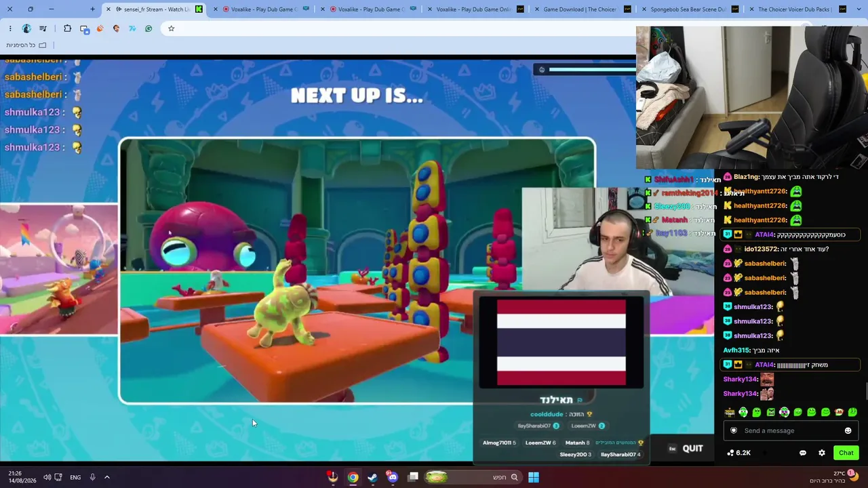Open the emoji picker in chat
868x488 pixels.
[x=848, y=430]
